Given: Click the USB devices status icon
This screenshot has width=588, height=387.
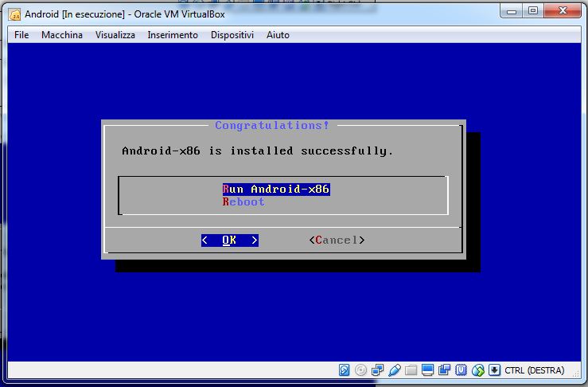Looking at the screenshot, I should pos(394,370).
